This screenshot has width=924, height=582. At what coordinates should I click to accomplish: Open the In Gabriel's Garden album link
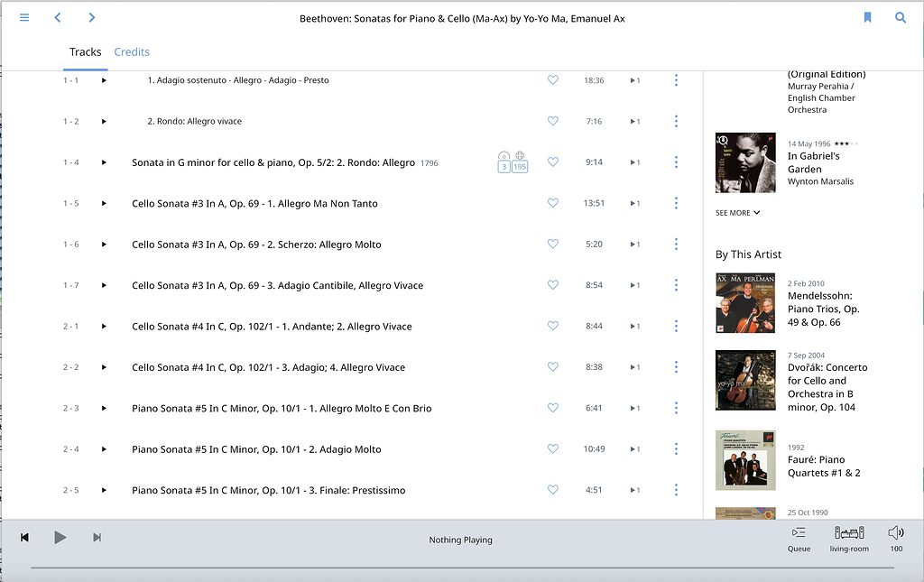pos(814,162)
